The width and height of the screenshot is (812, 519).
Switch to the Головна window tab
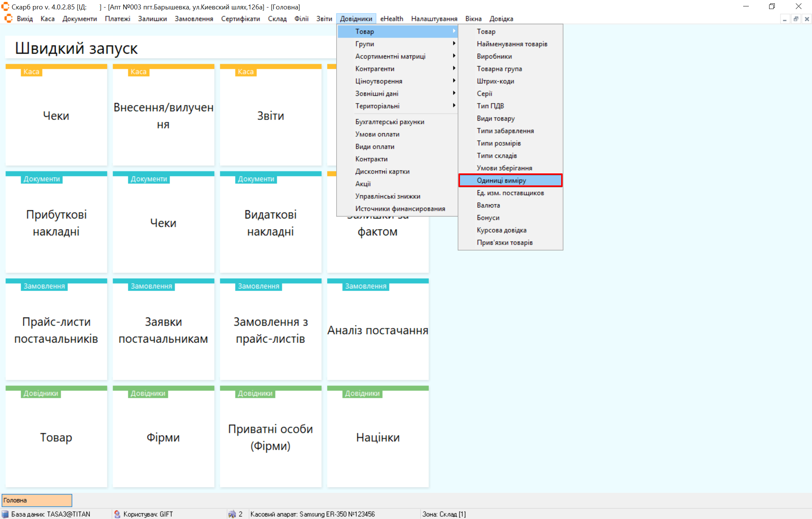click(x=37, y=500)
